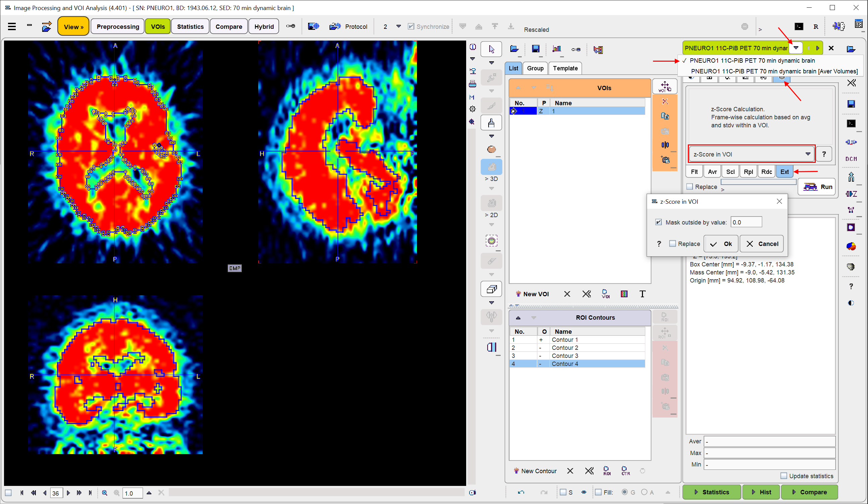Image resolution: width=868 pixels, height=504 pixels.
Task: Select the 3D iso-contour tool
Action: click(492, 167)
